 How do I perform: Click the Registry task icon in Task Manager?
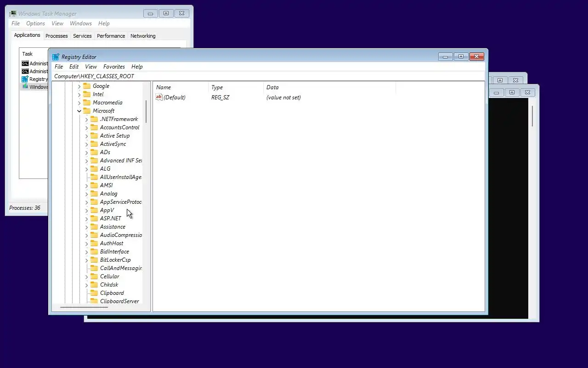pos(25,79)
